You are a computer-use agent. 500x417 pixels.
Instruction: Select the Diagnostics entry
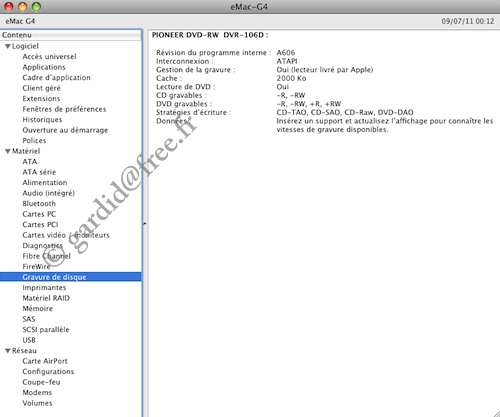click(x=42, y=246)
